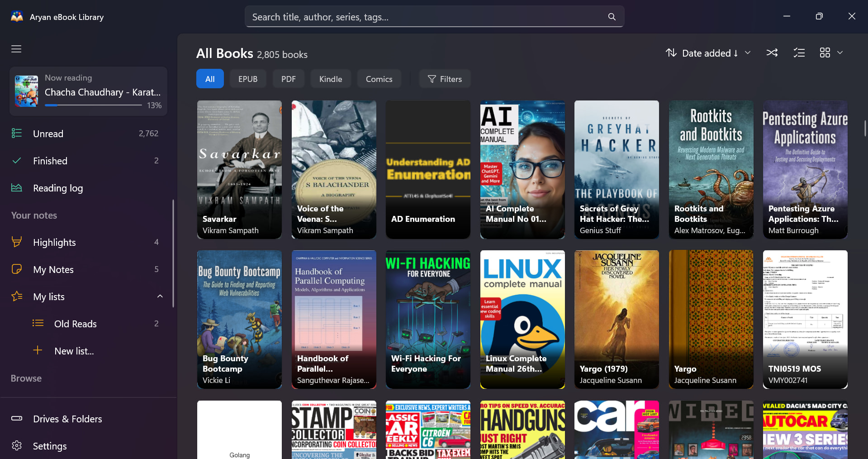
Task: Click the Now reading progress bar
Action: [93, 105]
